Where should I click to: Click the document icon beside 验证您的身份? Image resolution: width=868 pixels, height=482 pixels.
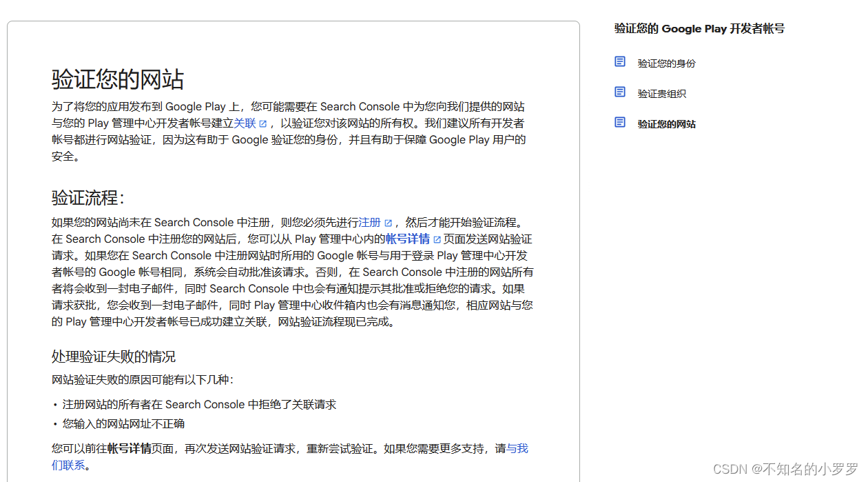pyautogui.click(x=620, y=62)
